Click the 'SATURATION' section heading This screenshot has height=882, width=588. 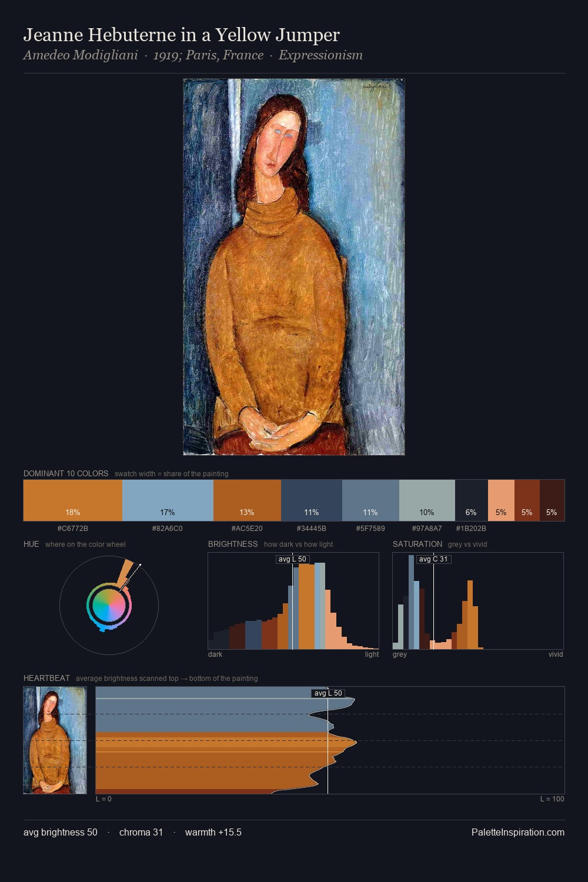417,544
